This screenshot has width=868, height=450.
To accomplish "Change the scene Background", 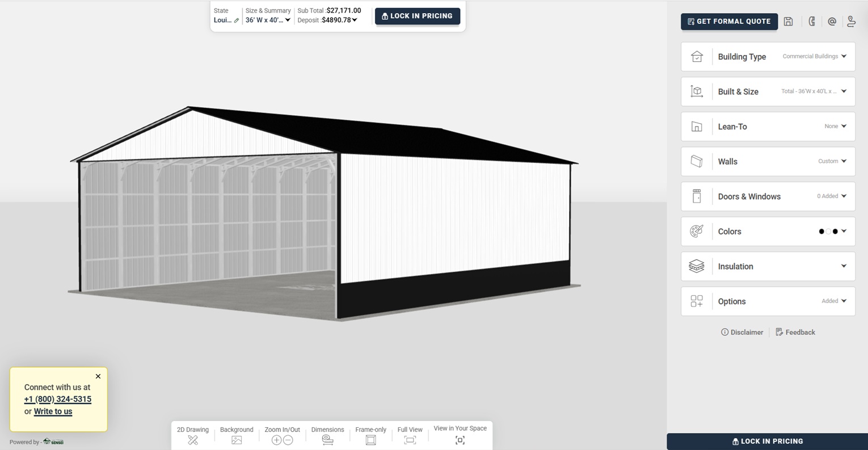I will pos(237,435).
